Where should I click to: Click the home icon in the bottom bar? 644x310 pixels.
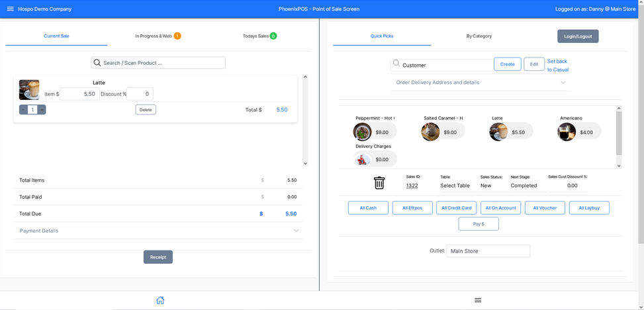point(160,300)
